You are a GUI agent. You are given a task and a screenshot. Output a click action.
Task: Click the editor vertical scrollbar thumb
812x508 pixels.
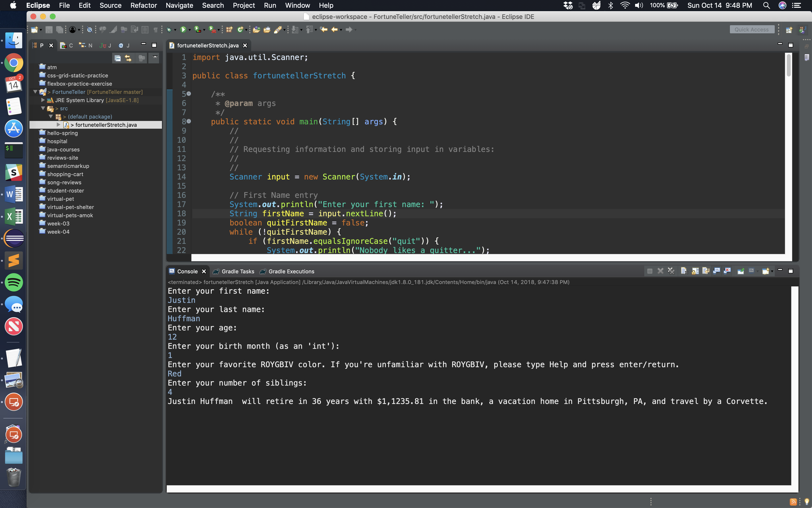(789, 65)
